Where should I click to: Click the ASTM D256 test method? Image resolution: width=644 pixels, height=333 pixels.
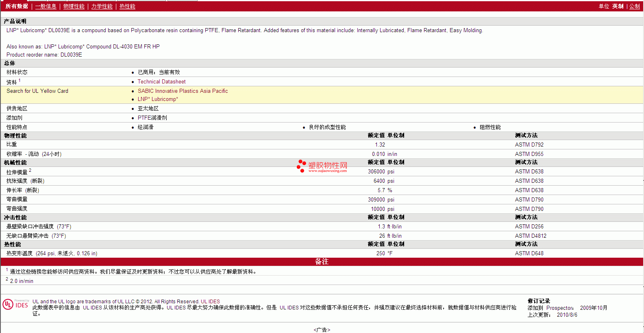(x=529, y=226)
